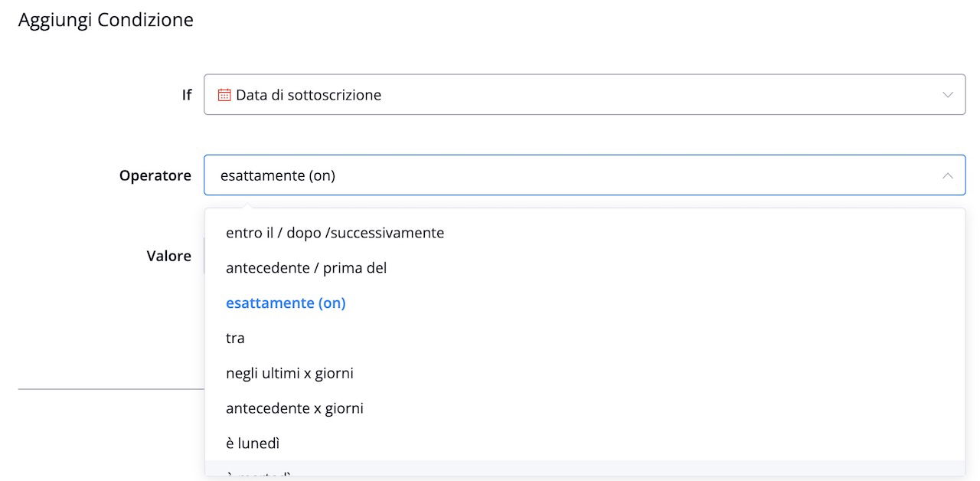Click the 'Operatore' field label

click(x=155, y=175)
